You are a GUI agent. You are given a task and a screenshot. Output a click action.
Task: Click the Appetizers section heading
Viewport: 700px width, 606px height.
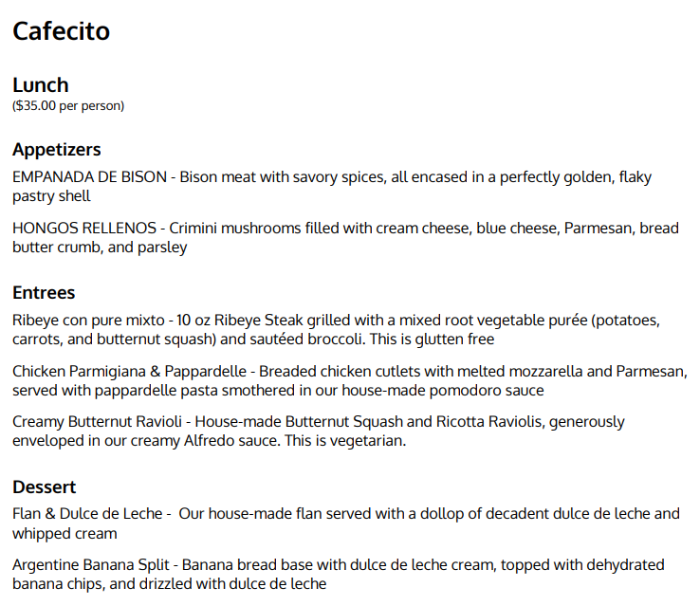pyautogui.click(x=57, y=150)
